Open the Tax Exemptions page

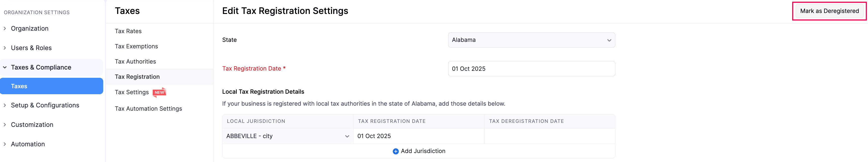[137, 46]
